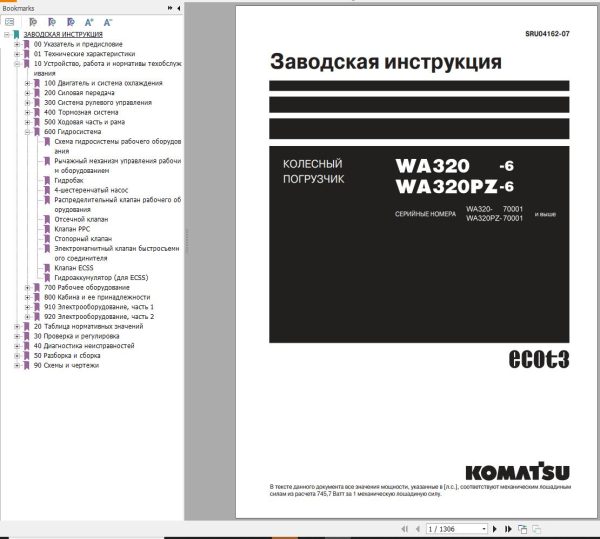The image size is (600, 539).
Task: Click the Заводская инструкция page heading
Action: click(386, 62)
